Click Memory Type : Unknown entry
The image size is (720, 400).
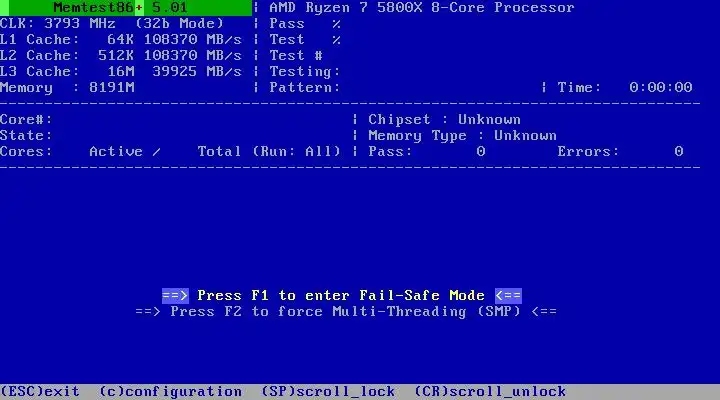click(462, 135)
